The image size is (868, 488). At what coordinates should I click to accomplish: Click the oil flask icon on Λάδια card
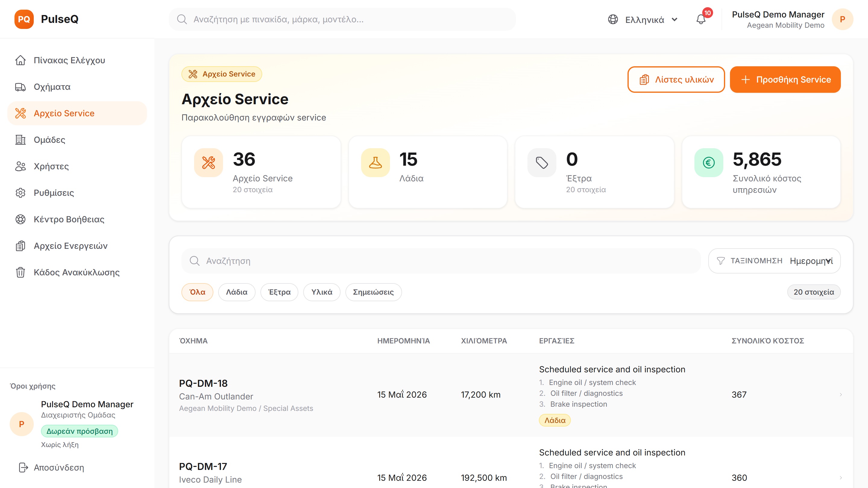pyautogui.click(x=375, y=163)
